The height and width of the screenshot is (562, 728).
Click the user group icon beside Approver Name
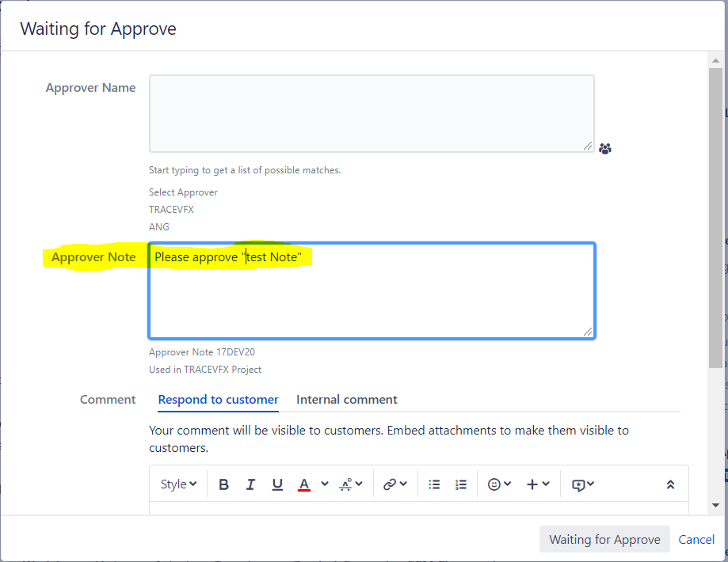[x=604, y=148]
